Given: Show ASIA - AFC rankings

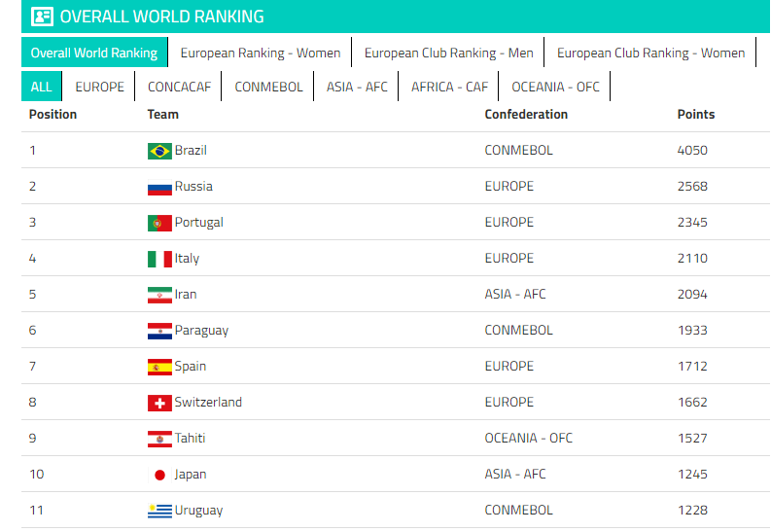Looking at the screenshot, I should coord(357,87).
